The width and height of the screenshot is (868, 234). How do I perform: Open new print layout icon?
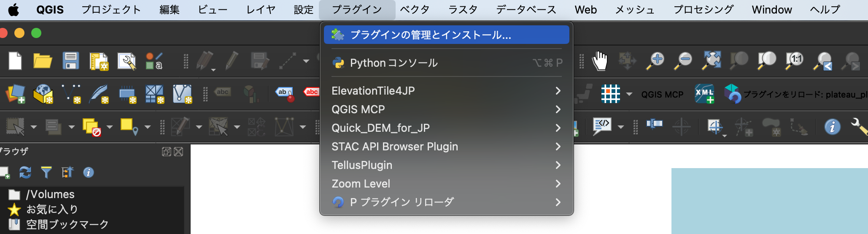99,61
